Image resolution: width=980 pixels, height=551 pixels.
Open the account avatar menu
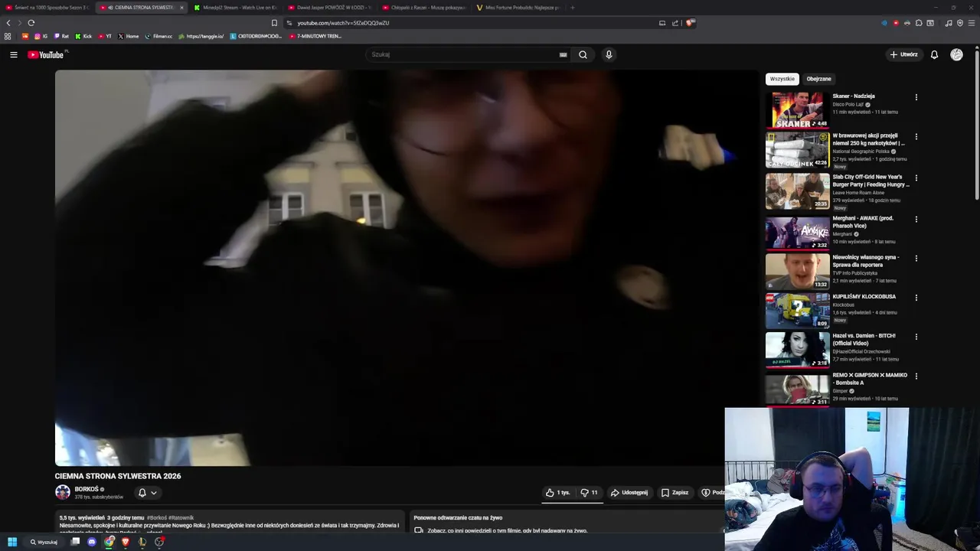pos(956,54)
